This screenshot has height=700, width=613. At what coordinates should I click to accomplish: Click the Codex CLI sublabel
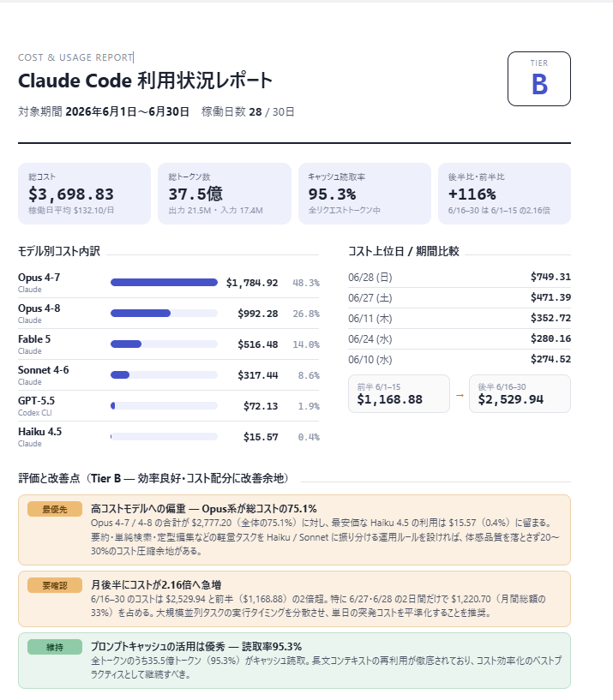pos(35,412)
